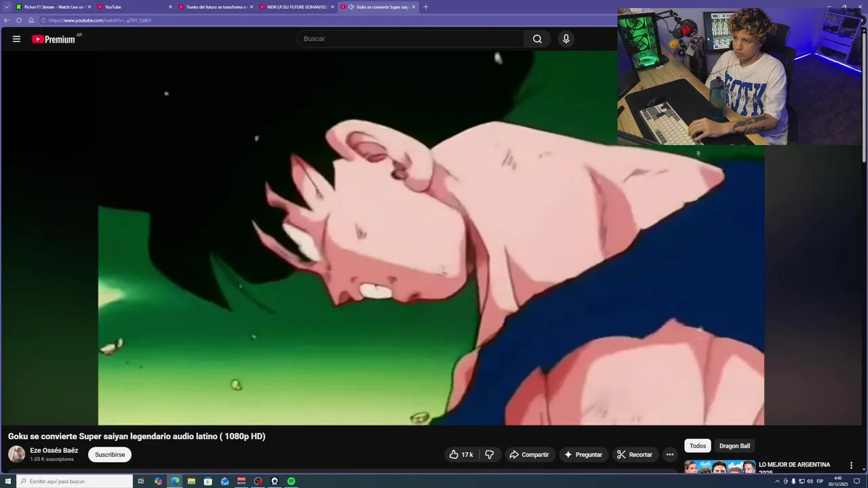Open Eze Ossés Baéz channel avatar
The width and height of the screenshot is (868, 488).
[x=16, y=454]
